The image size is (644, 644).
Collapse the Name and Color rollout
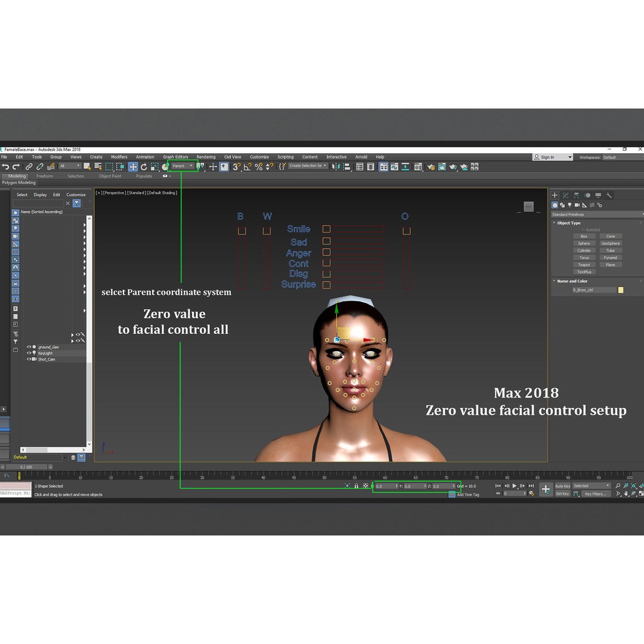click(572, 281)
